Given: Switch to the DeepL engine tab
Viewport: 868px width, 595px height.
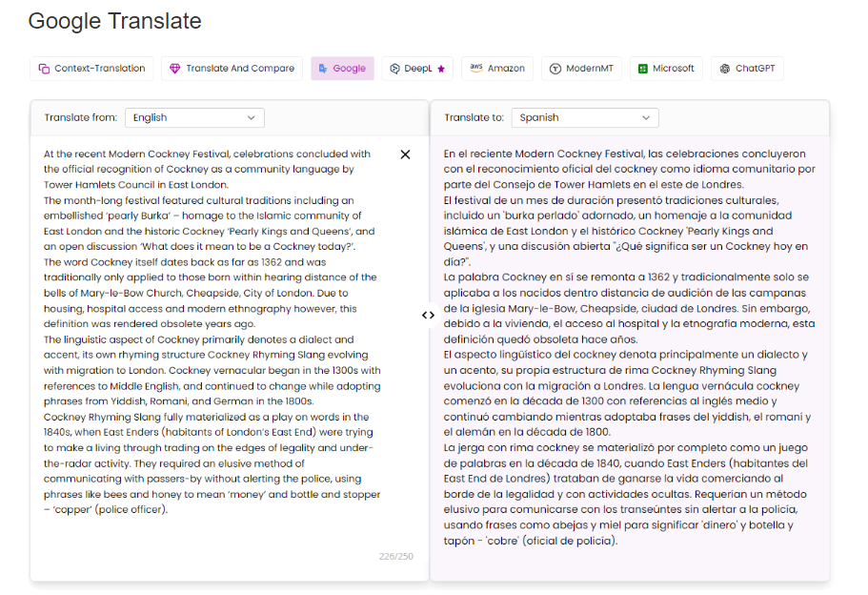Looking at the screenshot, I should [x=417, y=68].
